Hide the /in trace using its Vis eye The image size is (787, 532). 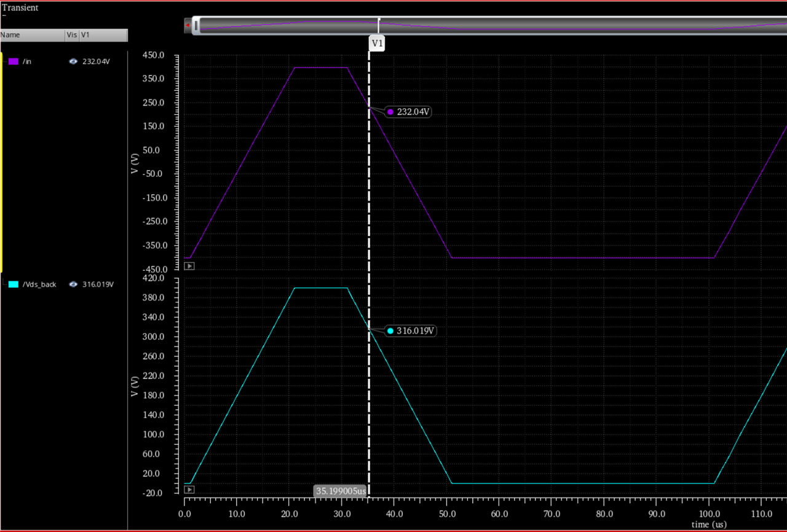tap(73, 61)
